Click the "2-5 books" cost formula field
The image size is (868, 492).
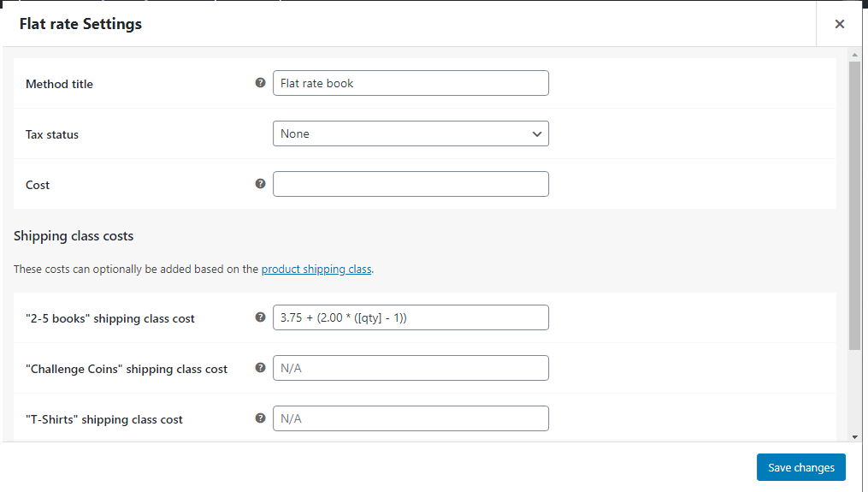410,317
